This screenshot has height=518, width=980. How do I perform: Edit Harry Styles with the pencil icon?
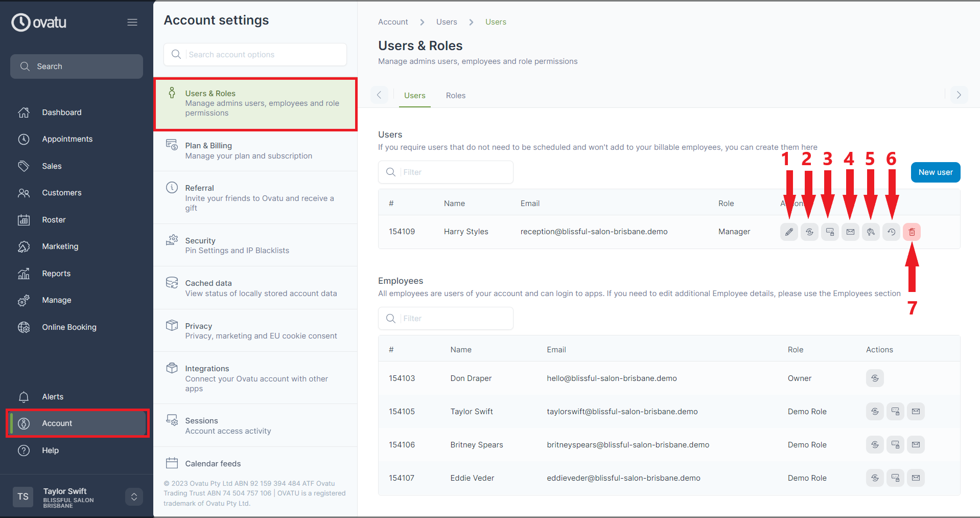pyautogui.click(x=788, y=232)
